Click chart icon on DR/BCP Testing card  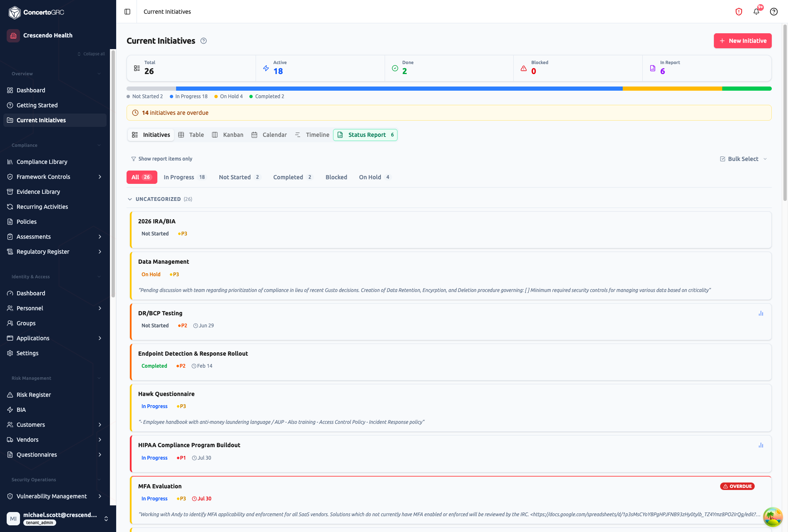[761, 313]
